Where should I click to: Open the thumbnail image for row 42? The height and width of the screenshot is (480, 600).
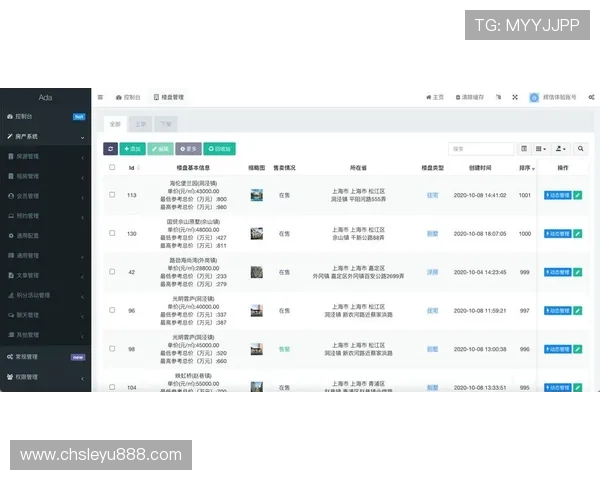pyautogui.click(x=256, y=272)
